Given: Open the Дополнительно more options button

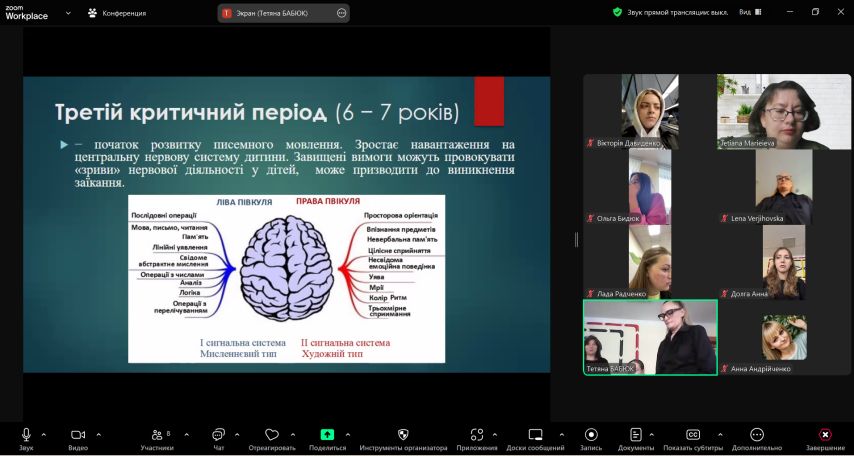Looking at the screenshot, I should pos(757,435).
